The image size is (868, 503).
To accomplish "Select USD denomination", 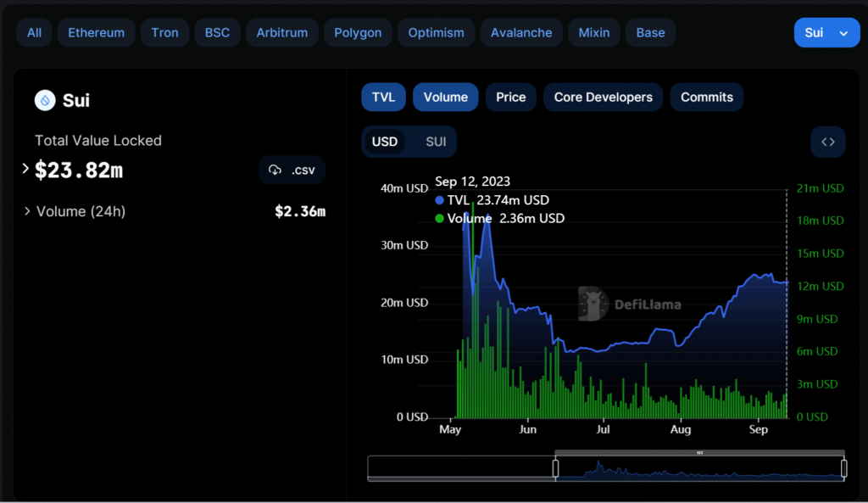I will 385,142.
